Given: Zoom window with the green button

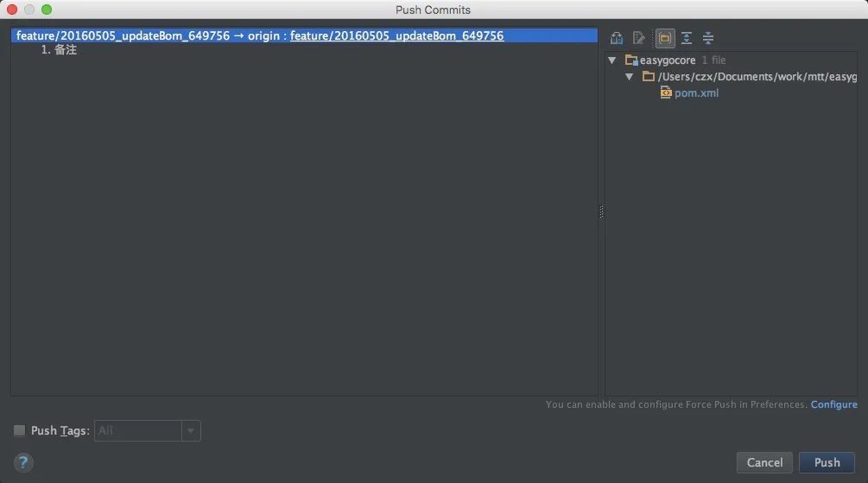Looking at the screenshot, I should tap(47, 10).
